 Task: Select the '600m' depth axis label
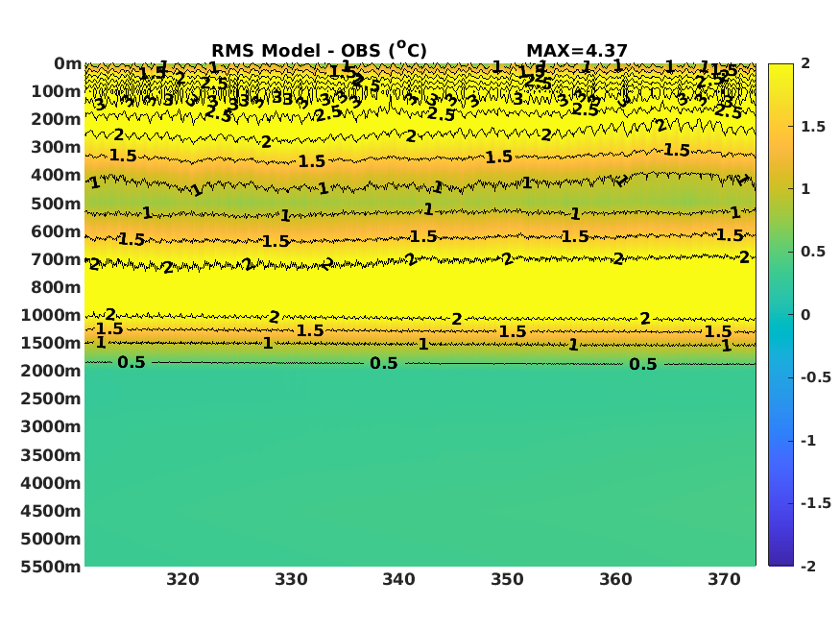(57, 232)
